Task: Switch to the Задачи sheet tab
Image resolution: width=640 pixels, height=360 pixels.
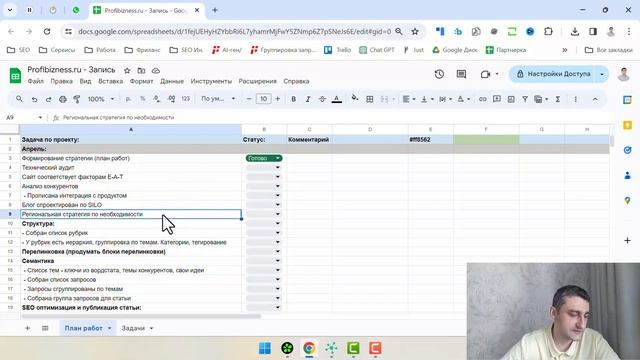Action: (x=133, y=328)
